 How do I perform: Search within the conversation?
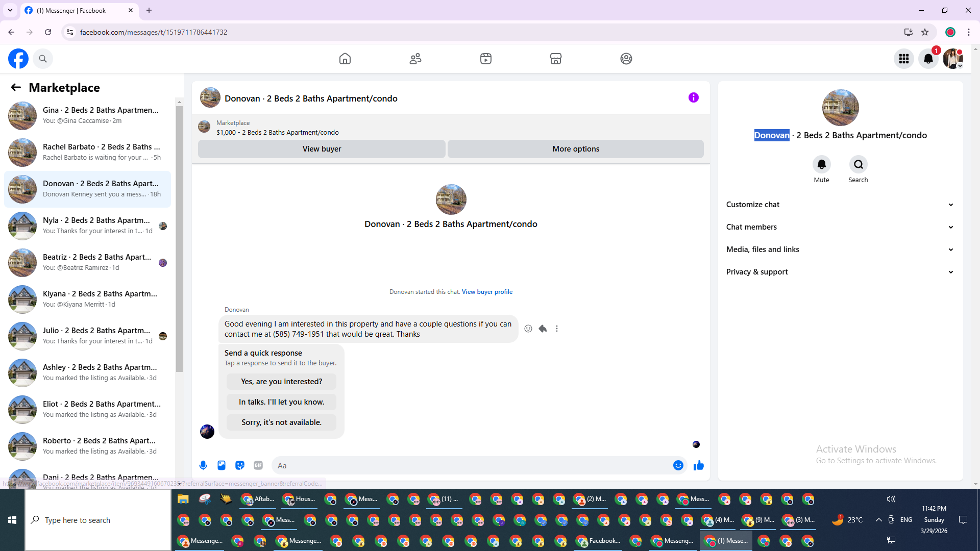[x=859, y=164]
